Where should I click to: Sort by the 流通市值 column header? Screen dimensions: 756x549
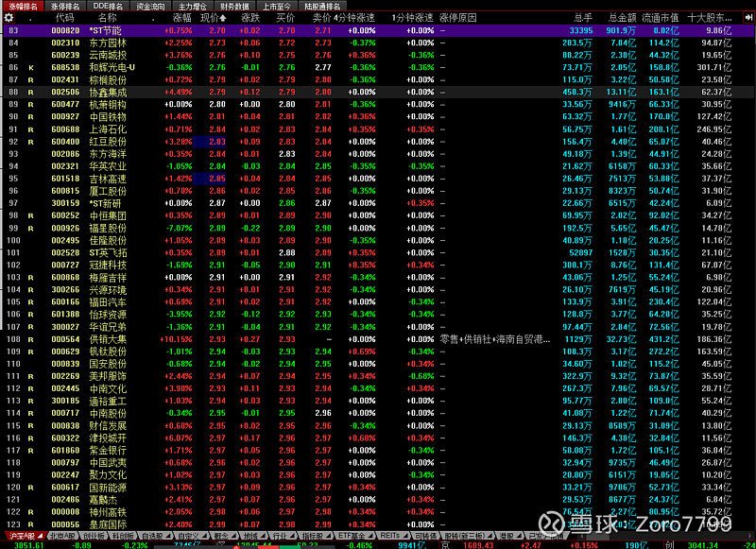tap(660, 18)
